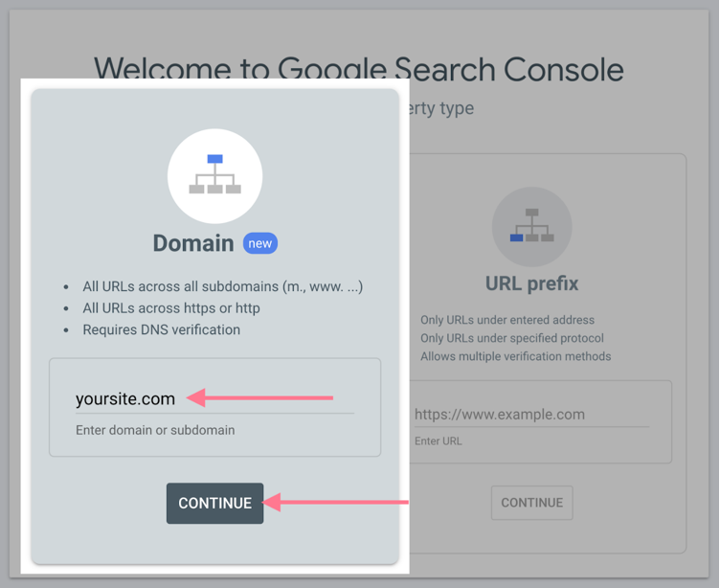Viewport: 720px width, 588px height.
Task: Click 'Requires DNS verification' bullet
Action: click(161, 329)
